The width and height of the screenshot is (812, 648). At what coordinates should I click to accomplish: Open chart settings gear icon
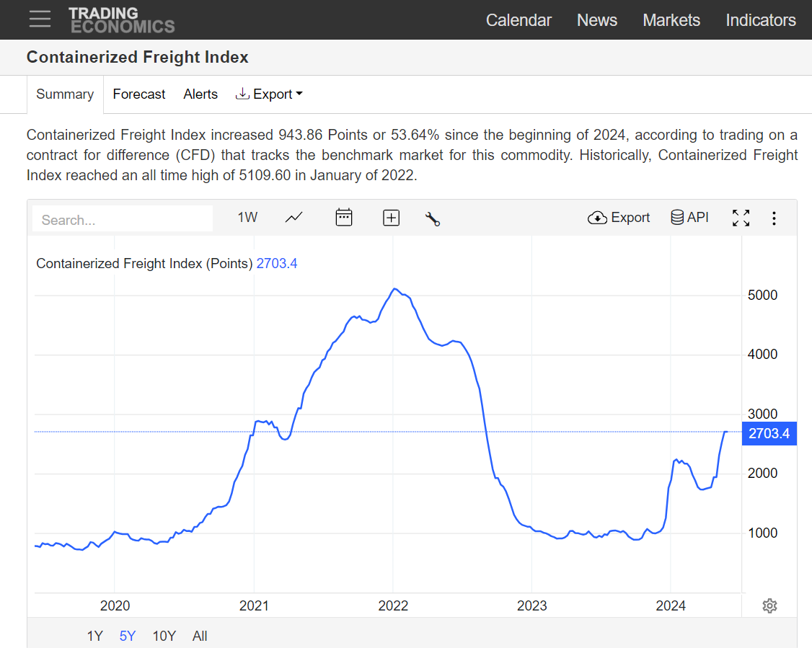(769, 605)
